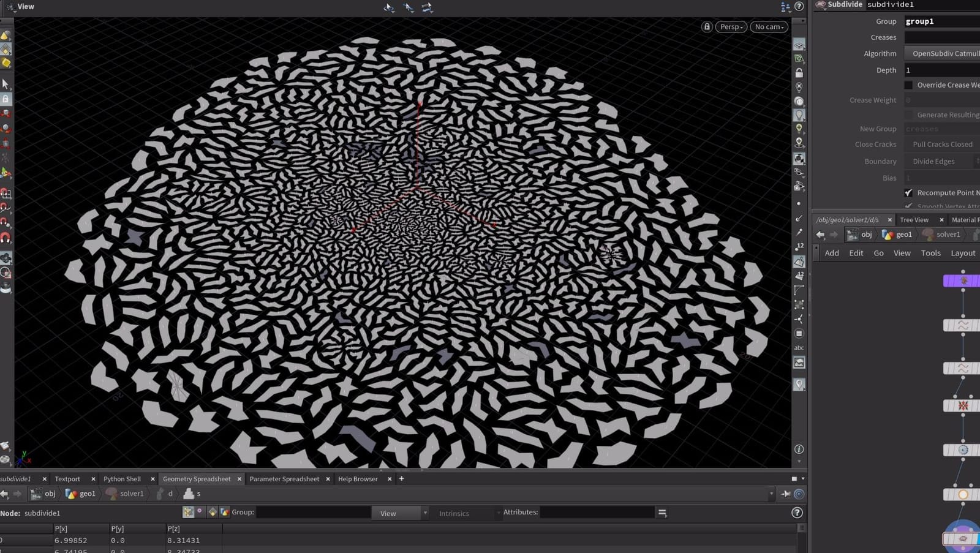
Task: Select the purple node in network view
Action: tap(962, 280)
